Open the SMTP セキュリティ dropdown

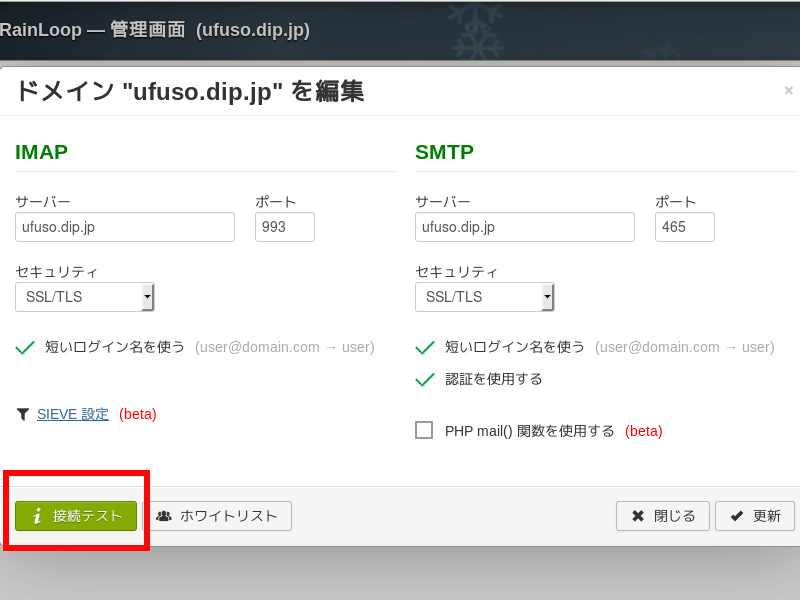coord(485,297)
